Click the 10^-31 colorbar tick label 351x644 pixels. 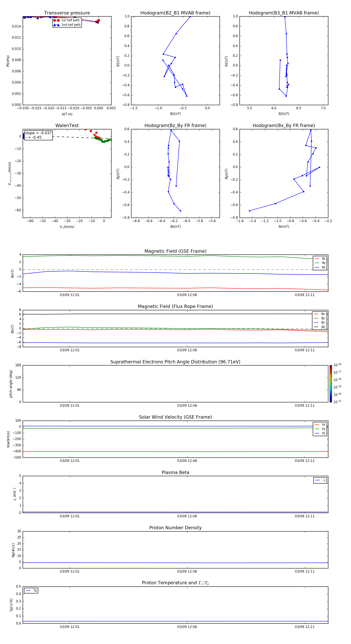point(337,402)
